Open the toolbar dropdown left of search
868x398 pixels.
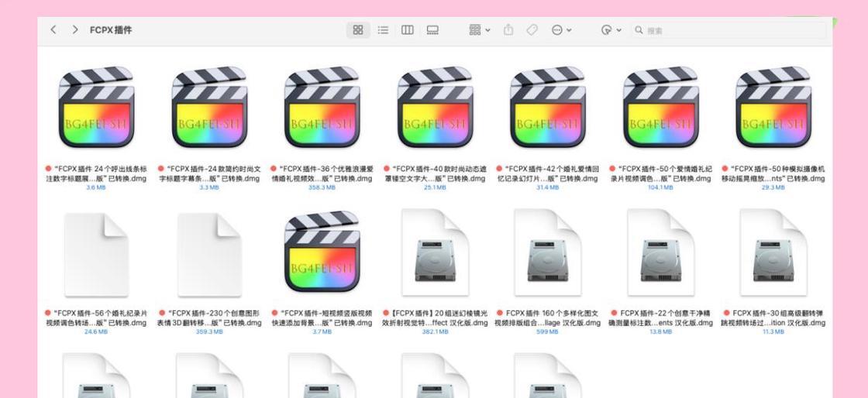[611, 30]
